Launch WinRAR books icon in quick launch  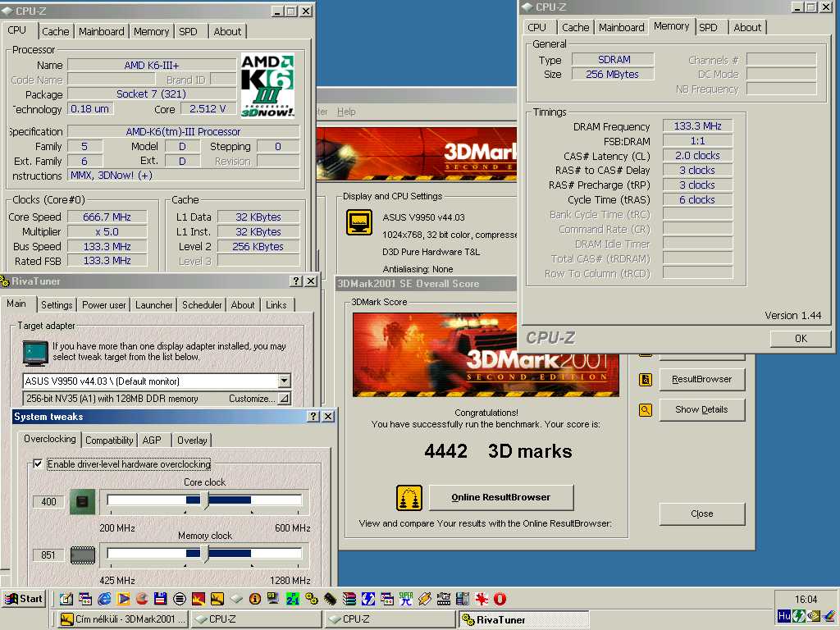tap(349, 599)
